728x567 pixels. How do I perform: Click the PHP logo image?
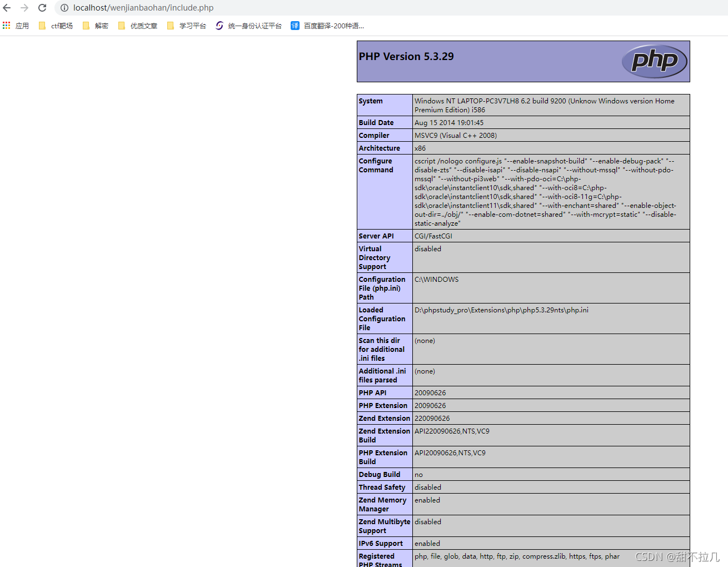(655, 61)
